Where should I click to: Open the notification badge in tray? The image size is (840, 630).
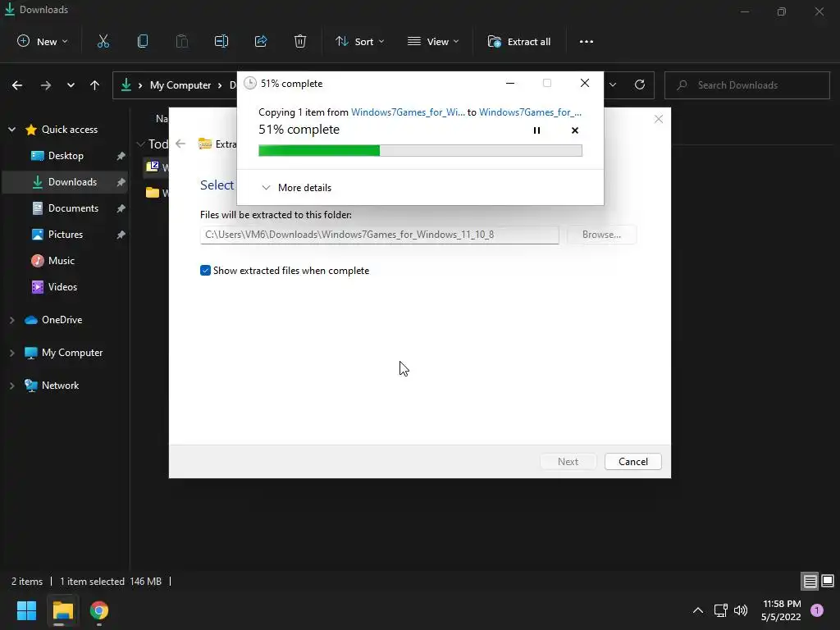pos(817,610)
